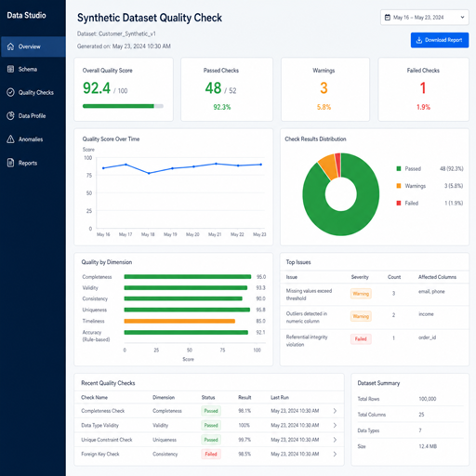Click the Quality Checks checkmark icon
476x476 pixels.
10,92
